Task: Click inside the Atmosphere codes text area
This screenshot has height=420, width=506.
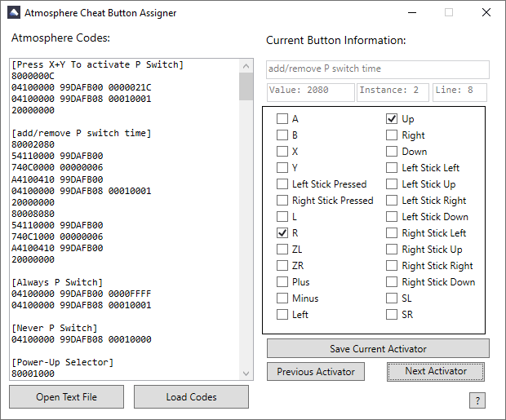Action: [x=122, y=220]
